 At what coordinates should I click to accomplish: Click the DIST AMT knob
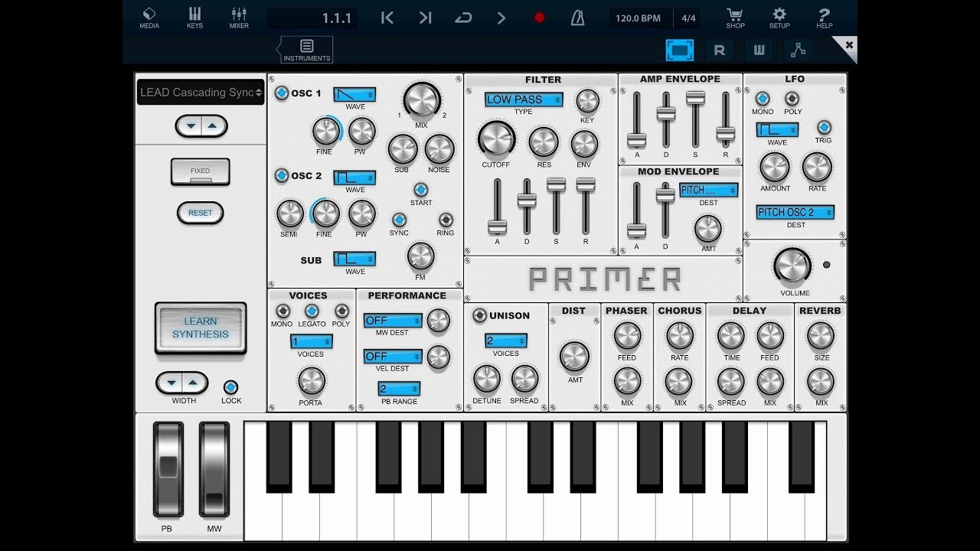coord(574,357)
